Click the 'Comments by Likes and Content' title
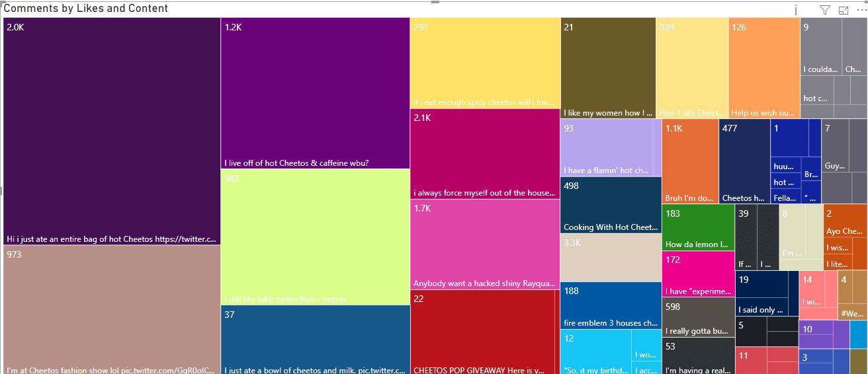 [86, 9]
